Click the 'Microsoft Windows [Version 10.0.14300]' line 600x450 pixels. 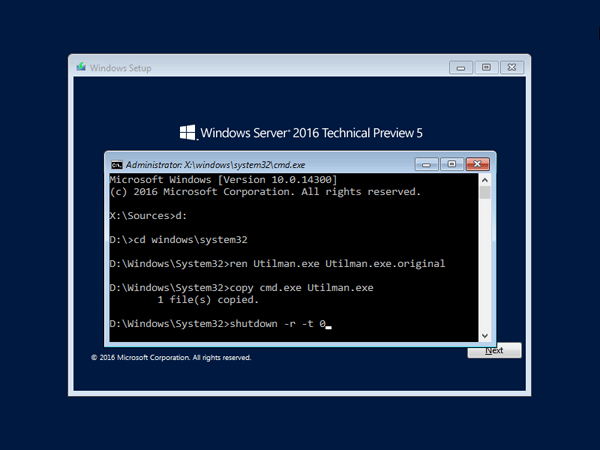[x=223, y=180]
